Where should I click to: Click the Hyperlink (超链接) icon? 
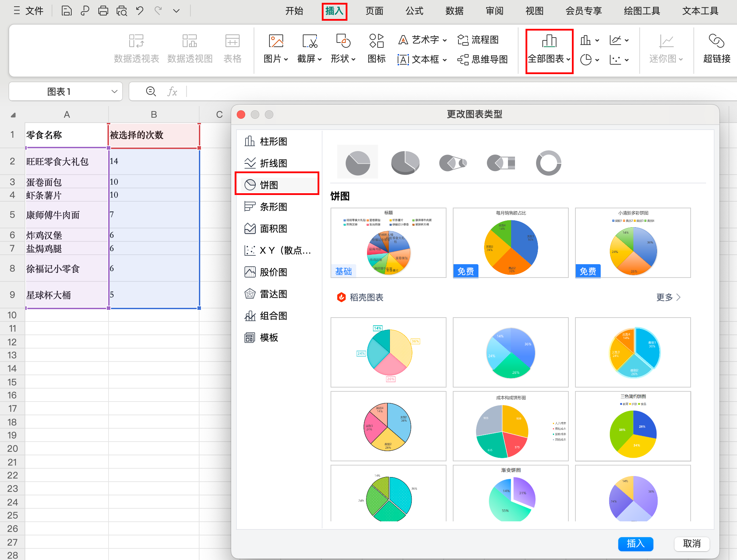click(x=716, y=49)
